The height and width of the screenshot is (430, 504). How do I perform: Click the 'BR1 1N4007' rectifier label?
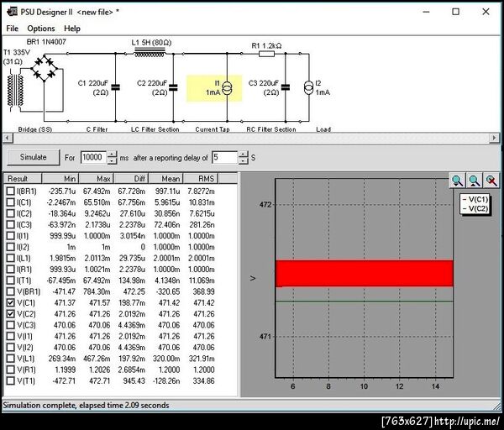click(46, 42)
